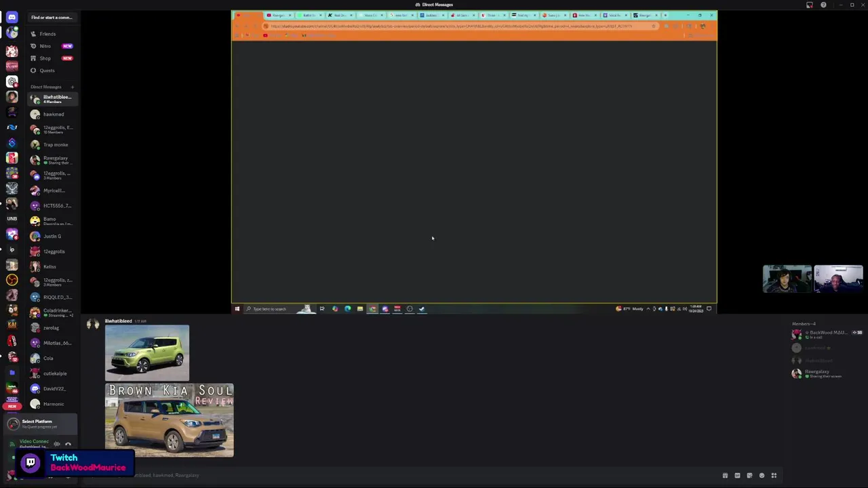Open DM with zerolag
The height and width of the screenshot is (488, 868).
pyautogui.click(x=53, y=327)
